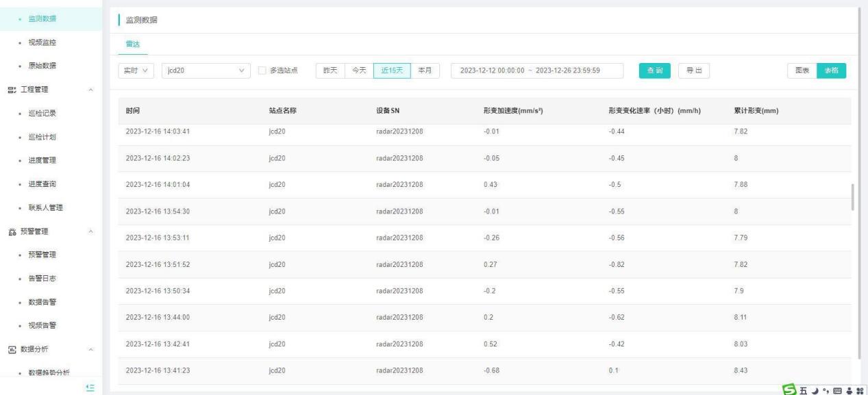The image size is (868, 395).
Task: Click the 工程管理 section icon in sidebar
Action: pos(11,89)
